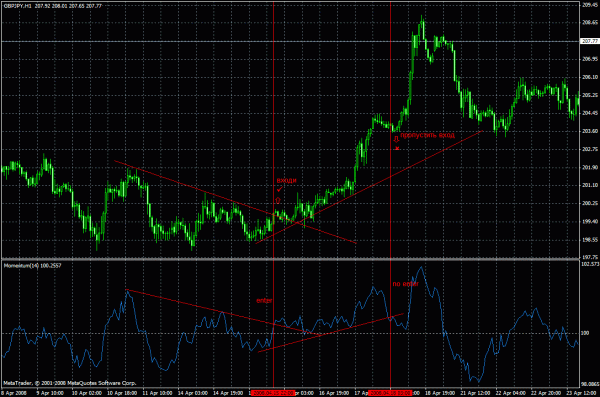Click the 206.95 price scale label
This screenshot has height=397, width=600.
click(x=590, y=59)
